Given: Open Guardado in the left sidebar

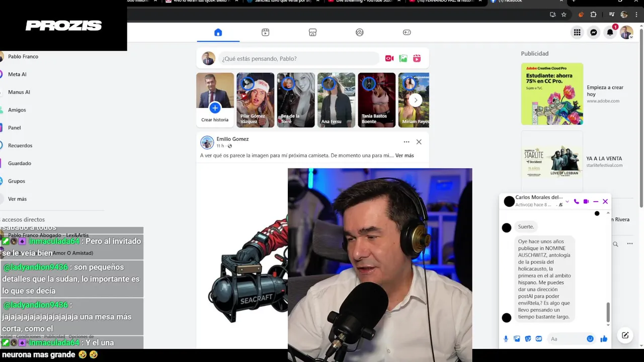Looking at the screenshot, I should click(x=20, y=163).
